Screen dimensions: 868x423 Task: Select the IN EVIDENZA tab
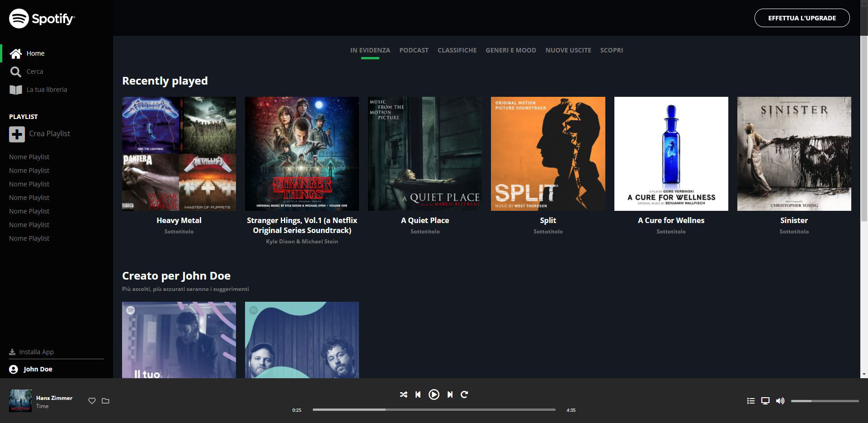click(370, 50)
